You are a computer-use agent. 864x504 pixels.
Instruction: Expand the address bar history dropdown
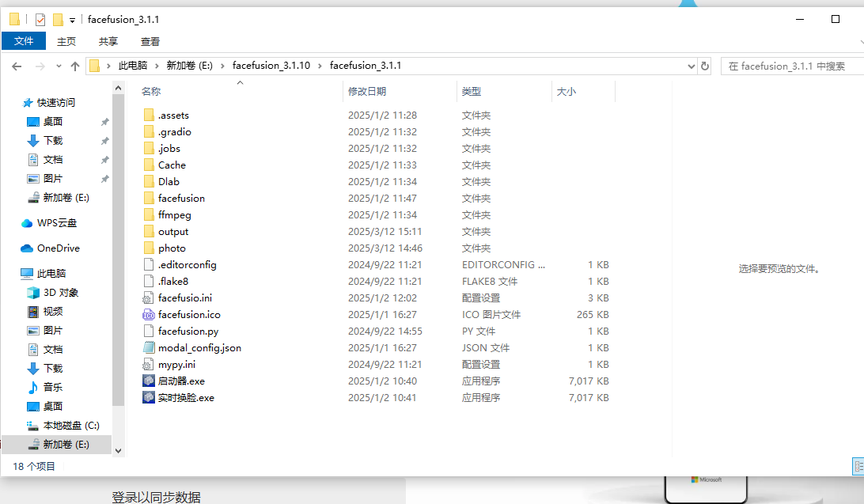[691, 66]
